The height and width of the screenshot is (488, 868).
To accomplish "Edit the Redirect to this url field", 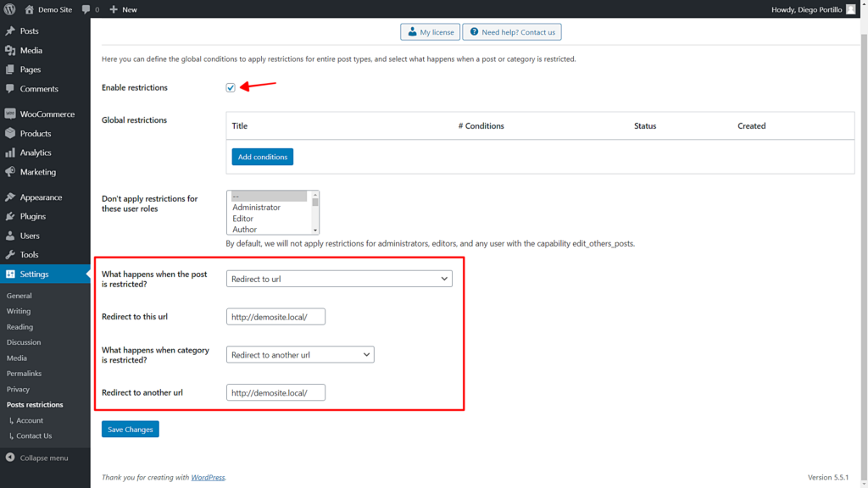I will click(275, 316).
